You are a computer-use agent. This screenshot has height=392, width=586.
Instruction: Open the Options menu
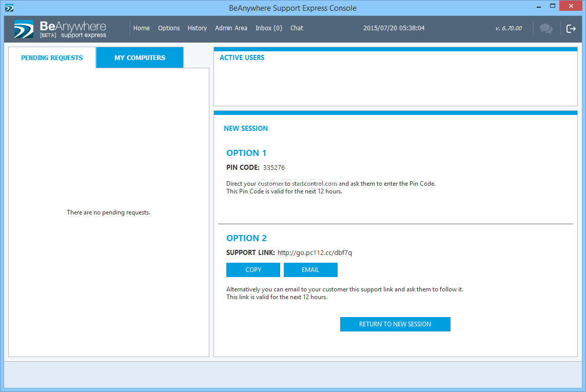click(x=169, y=28)
